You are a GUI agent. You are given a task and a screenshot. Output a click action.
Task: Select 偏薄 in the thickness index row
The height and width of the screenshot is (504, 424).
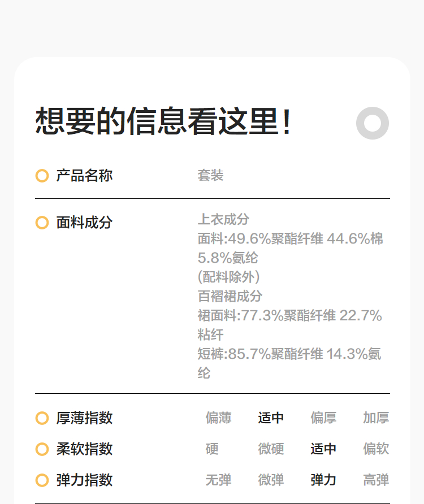[218, 418]
